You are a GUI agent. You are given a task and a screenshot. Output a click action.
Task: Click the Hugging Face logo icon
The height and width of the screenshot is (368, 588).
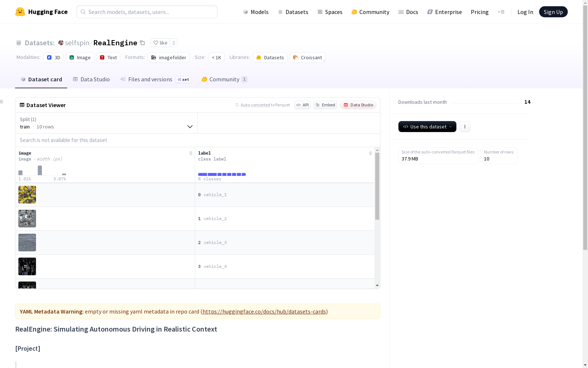pyautogui.click(x=20, y=12)
